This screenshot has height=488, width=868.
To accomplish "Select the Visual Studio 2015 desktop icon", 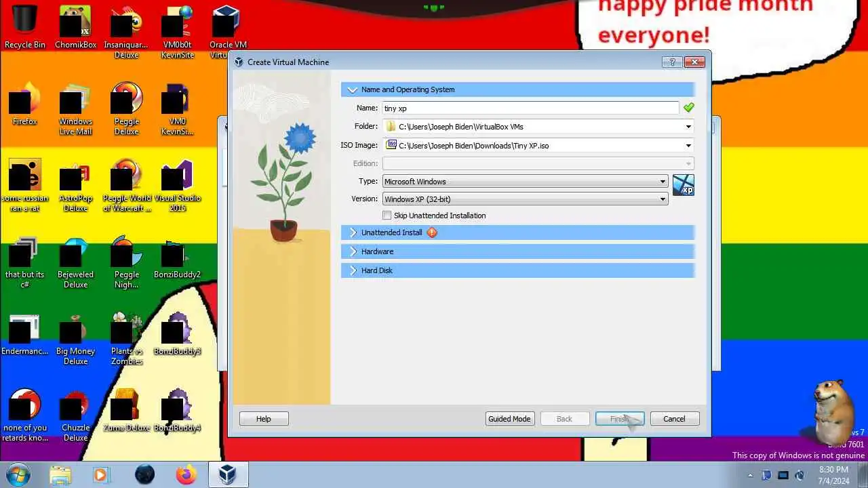I will pos(178,185).
